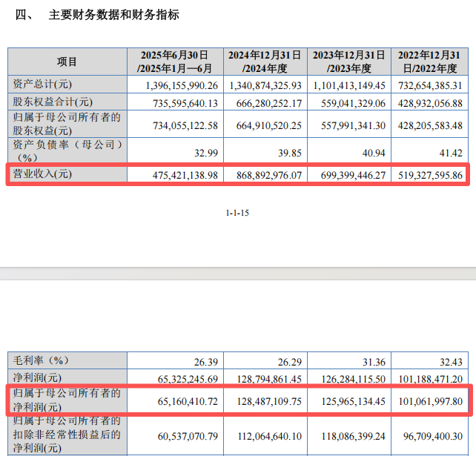Click the net profit value 65,160,410.72

(x=188, y=401)
